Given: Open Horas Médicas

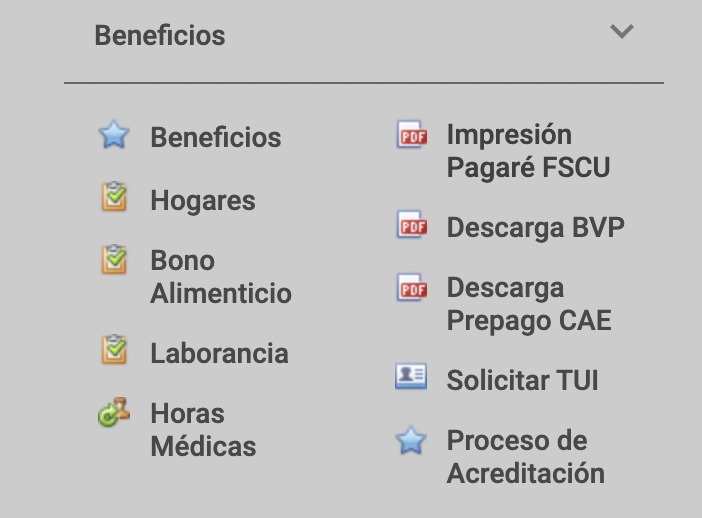Looking at the screenshot, I should pos(203,430).
